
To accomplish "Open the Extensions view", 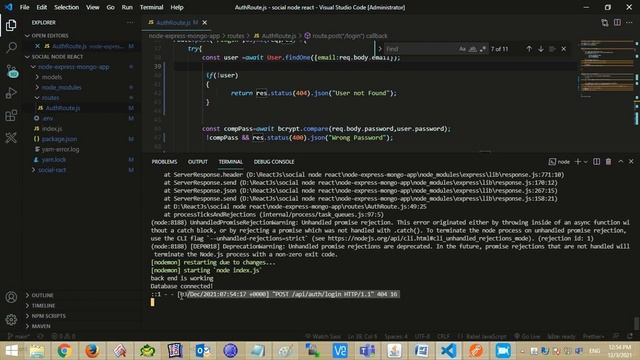I will 11,116.
